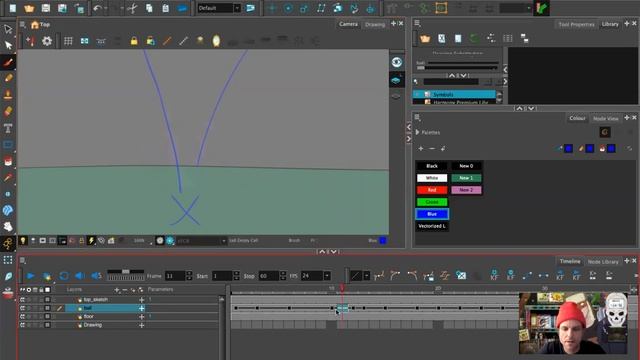Screen dimensions: 640x360
Task: Click the green refresh icon in Library panel
Action: click(474, 38)
